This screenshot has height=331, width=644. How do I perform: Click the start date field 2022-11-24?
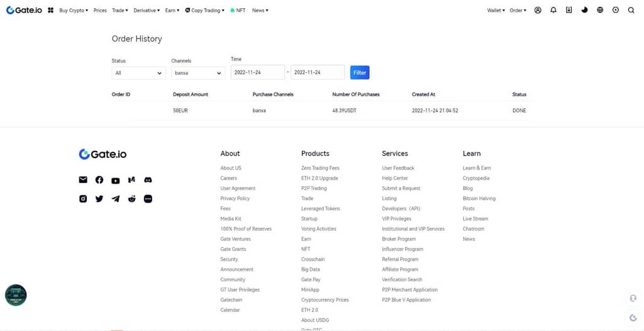pos(257,72)
